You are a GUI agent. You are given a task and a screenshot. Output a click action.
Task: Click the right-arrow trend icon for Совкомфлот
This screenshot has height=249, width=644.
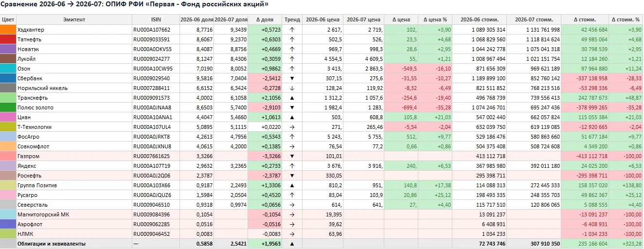click(292, 146)
